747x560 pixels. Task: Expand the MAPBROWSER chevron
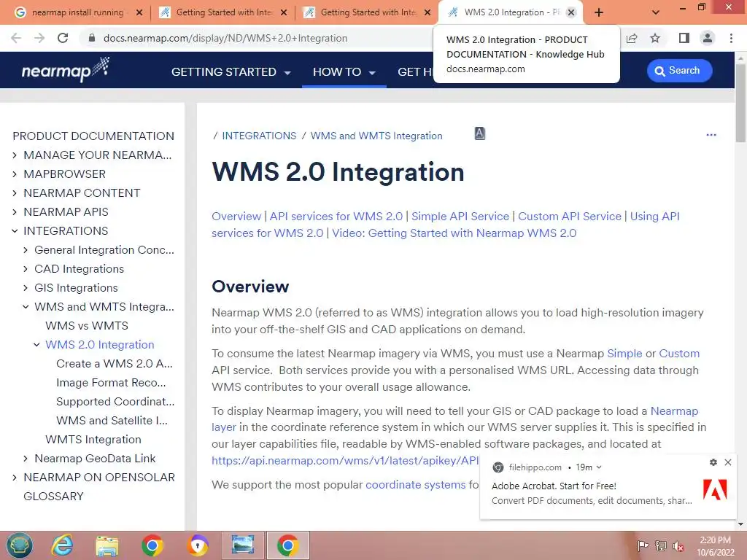(15, 174)
